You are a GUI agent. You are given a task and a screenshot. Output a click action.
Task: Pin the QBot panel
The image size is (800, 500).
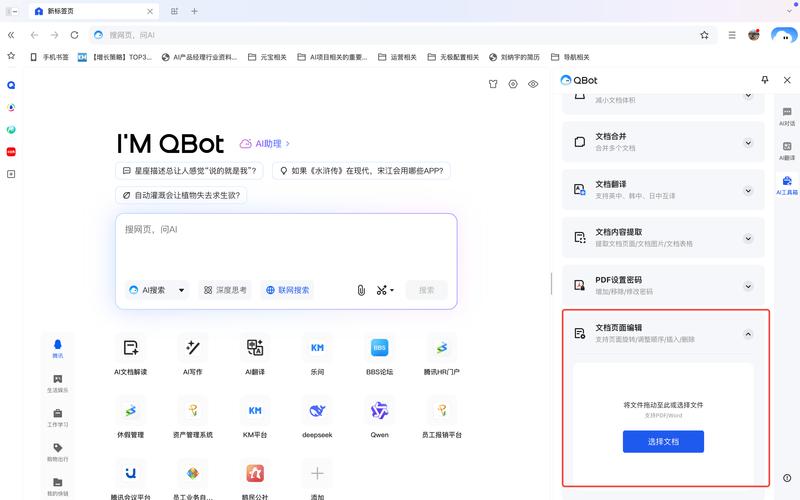(764, 80)
